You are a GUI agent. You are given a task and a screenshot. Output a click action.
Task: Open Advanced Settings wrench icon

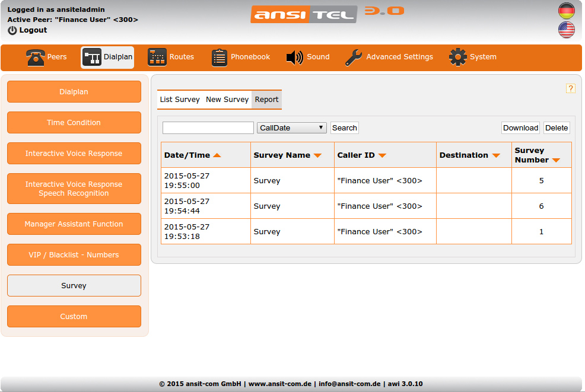point(354,58)
